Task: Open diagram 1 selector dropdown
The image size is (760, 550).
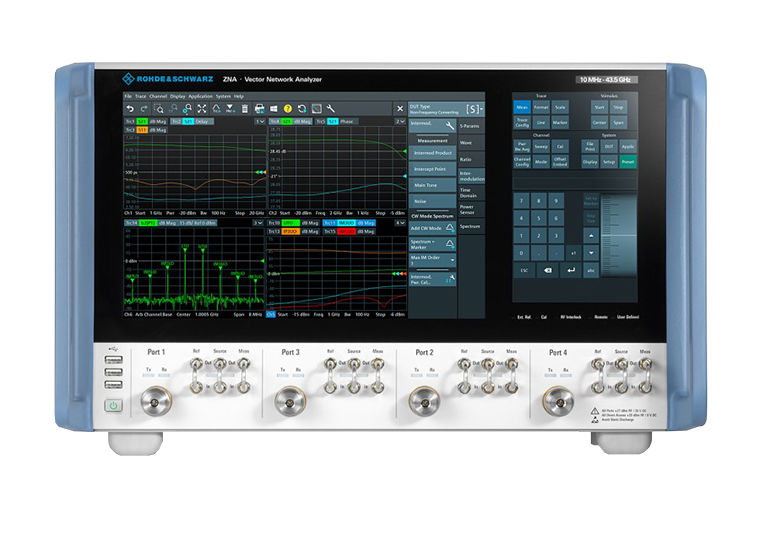Action: pyautogui.click(x=260, y=121)
